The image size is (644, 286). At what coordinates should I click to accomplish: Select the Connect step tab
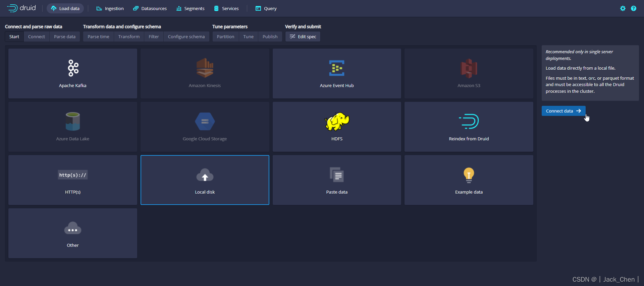pyautogui.click(x=37, y=37)
